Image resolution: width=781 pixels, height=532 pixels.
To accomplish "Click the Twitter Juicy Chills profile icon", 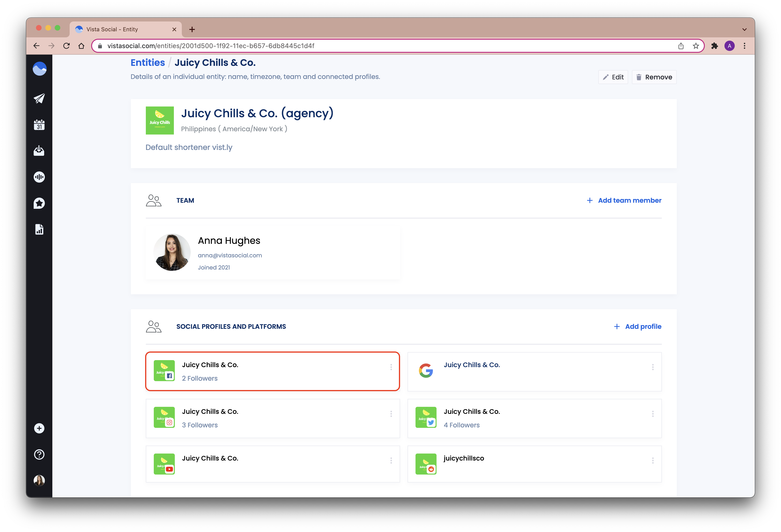I will click(x=426, y=417).
